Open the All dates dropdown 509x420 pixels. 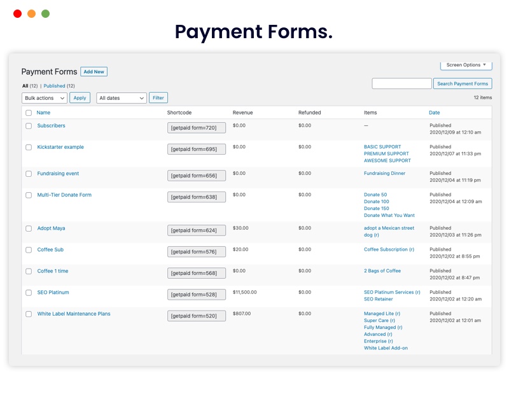(122, 98)
